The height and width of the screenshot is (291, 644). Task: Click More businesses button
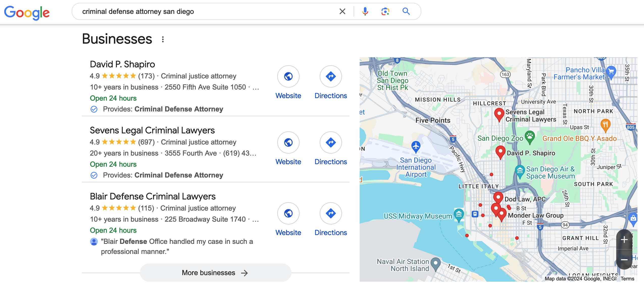click(215, 273)
